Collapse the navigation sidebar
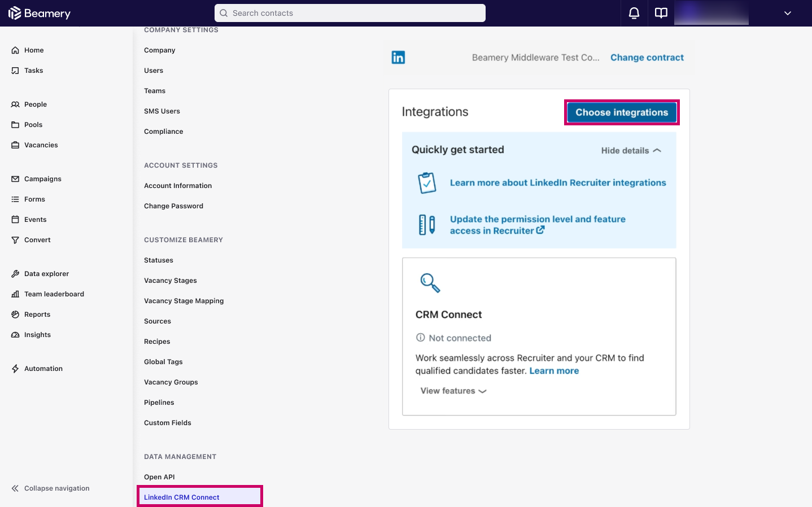Viewport: 812px width, 507px height. [x=50, y=488]
